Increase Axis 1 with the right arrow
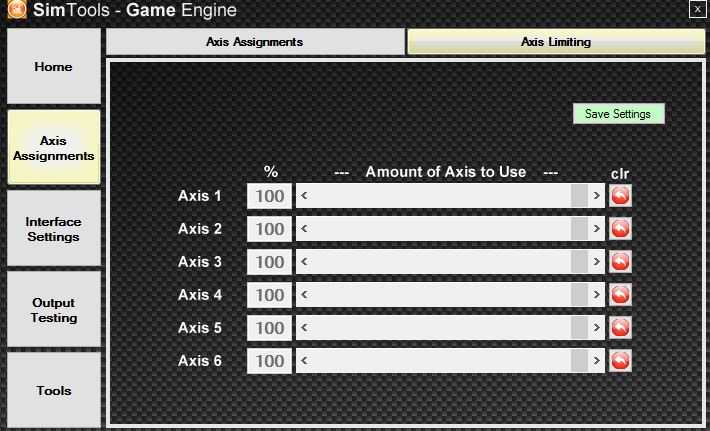The image size is (710, 431). (x=596, y=196)
